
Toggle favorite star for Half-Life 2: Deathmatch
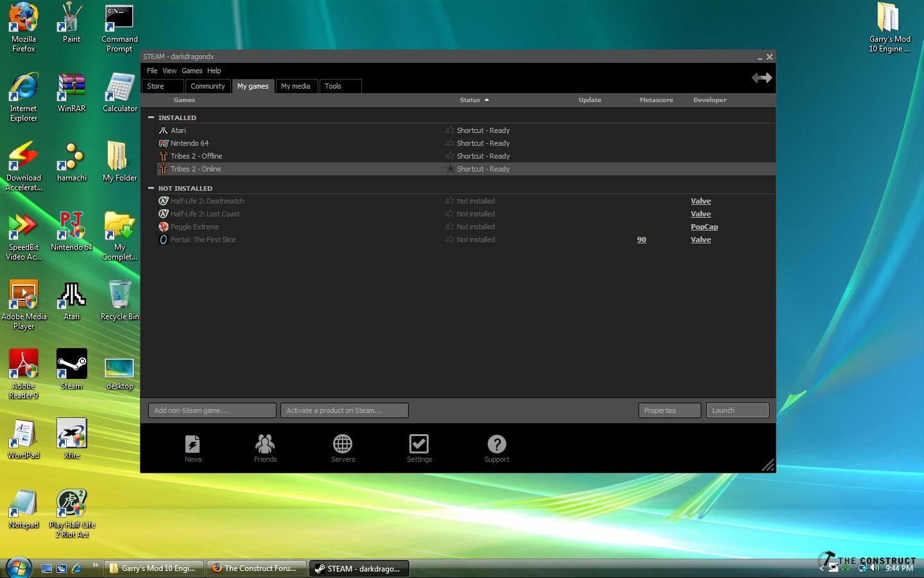[x=449, y=201]
